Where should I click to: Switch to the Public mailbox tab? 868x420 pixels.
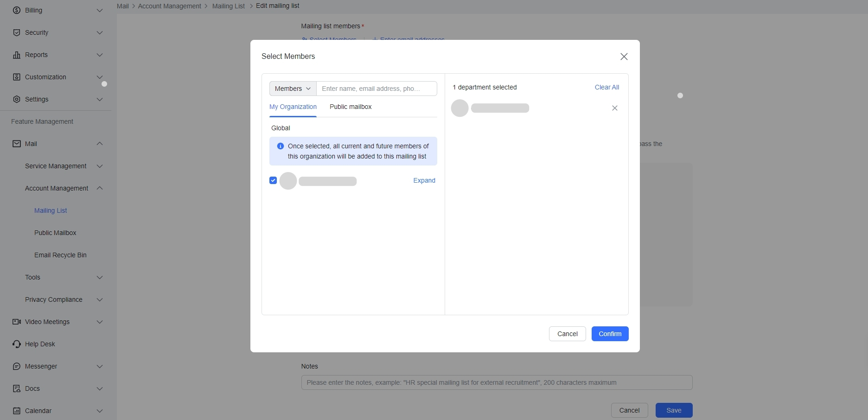[x=351, y=107]
